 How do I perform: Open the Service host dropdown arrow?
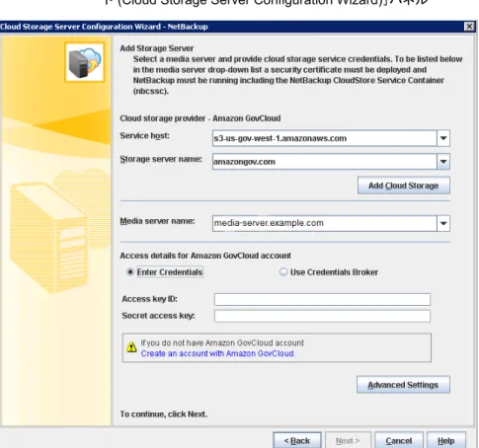(x=443, y=138)
